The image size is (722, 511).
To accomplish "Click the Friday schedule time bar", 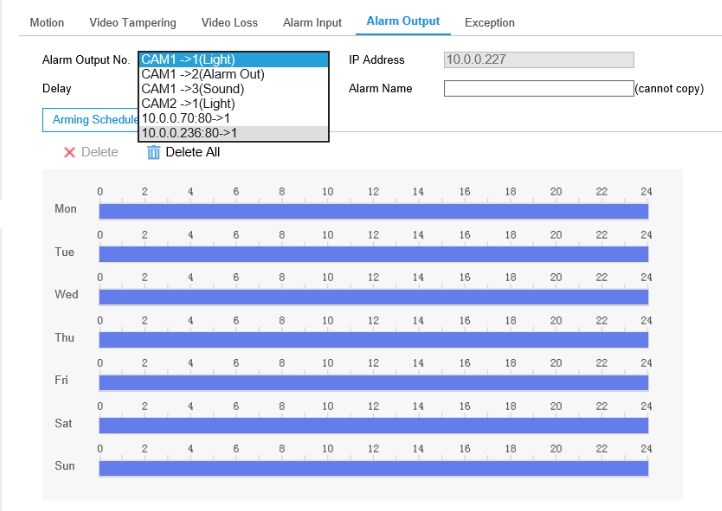I will (x=373, y=383).
